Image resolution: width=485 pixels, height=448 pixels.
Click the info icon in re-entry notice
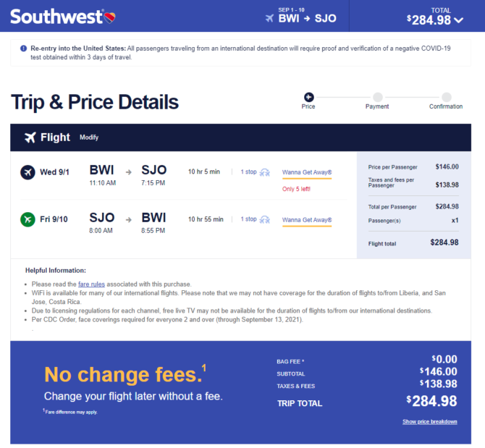tap(23, 48)
